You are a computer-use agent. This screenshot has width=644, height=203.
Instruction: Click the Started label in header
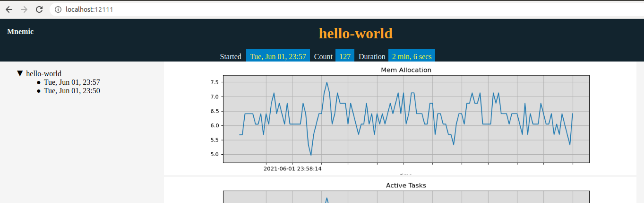coord(231,56)
